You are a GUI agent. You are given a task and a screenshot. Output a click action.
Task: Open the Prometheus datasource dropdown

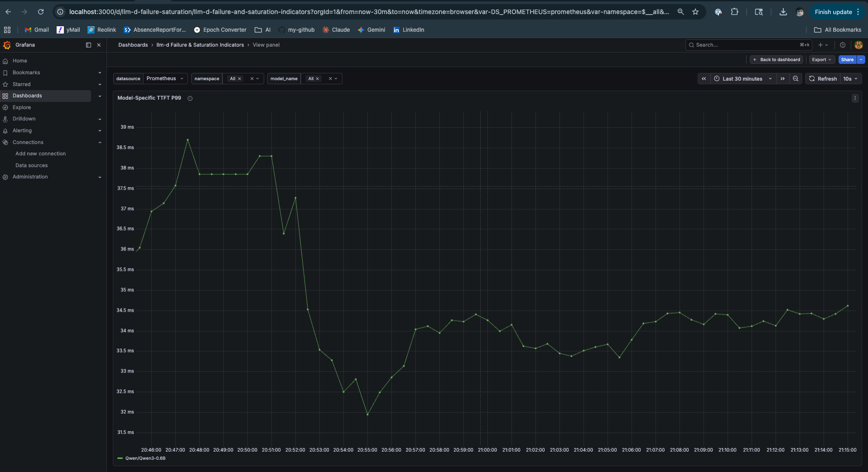164,78
